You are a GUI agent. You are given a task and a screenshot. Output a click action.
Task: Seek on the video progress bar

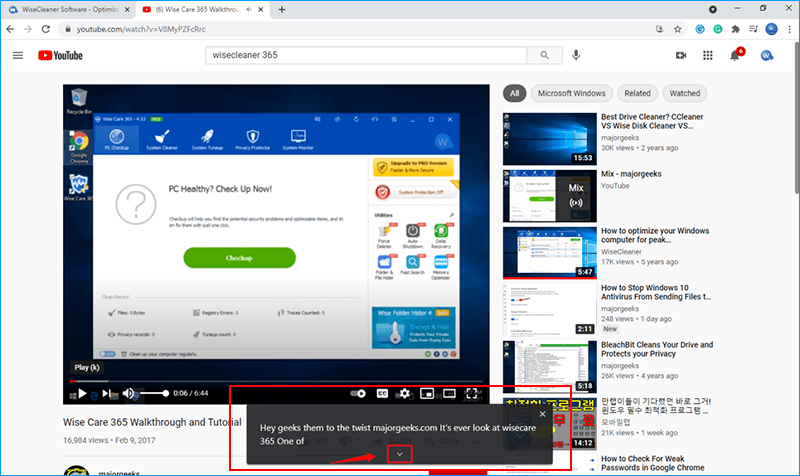click(276, 381)
